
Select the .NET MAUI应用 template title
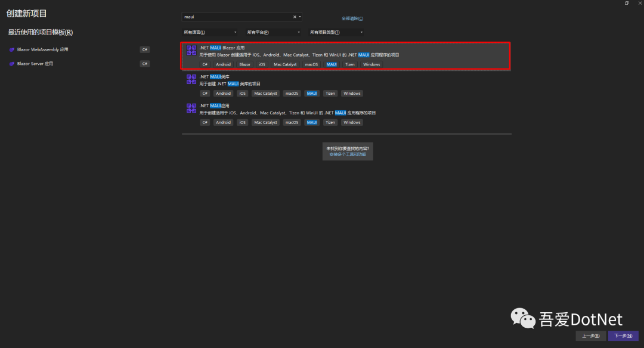point(215,105)
